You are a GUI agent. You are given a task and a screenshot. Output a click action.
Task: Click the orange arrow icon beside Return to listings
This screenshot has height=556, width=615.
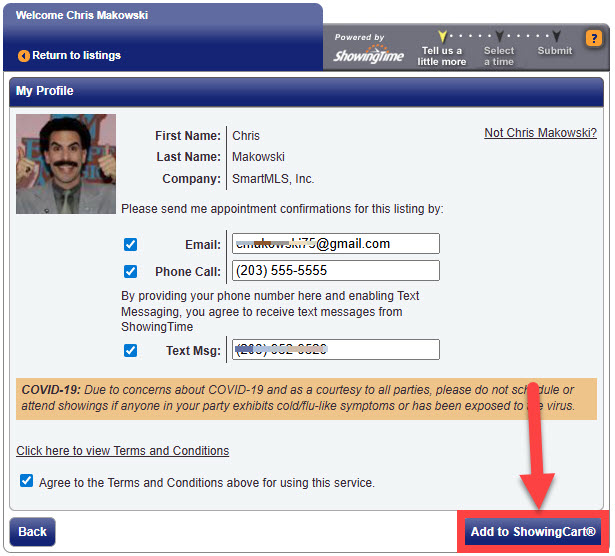click(23, 55)
